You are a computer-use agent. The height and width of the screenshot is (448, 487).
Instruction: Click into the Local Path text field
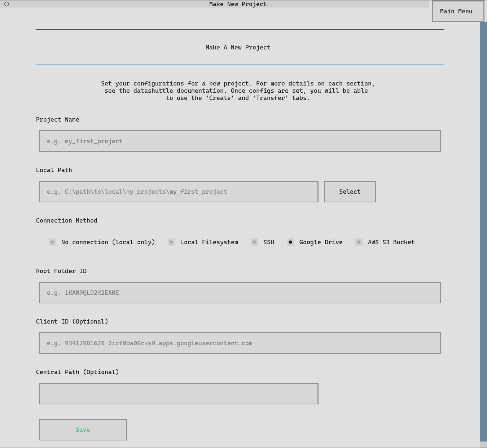[x=178, y=192]
